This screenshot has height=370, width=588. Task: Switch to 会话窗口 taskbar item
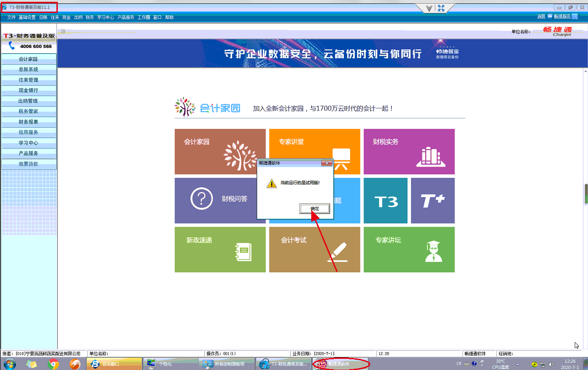pyautogui.click(x=114, y=364)
